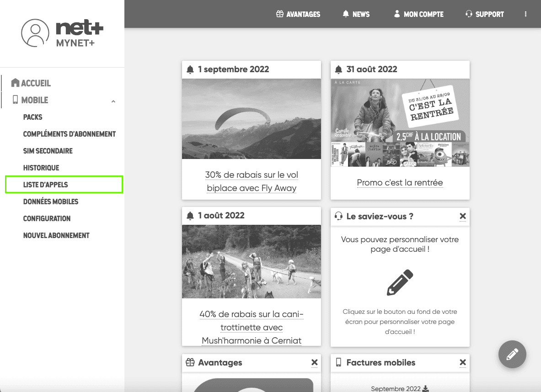Screen dimensions: 541x392
Task: Open SIM secondaire menu entry
Action: tap(48, 151)
